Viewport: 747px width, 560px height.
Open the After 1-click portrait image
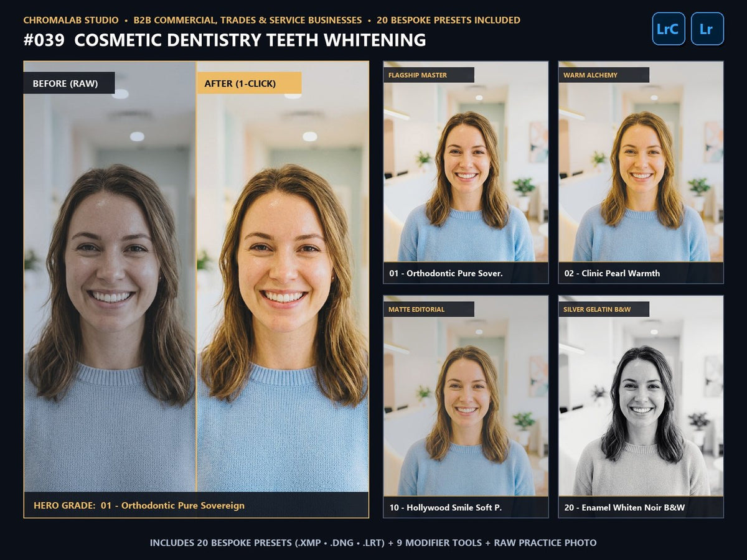[283, 277]
